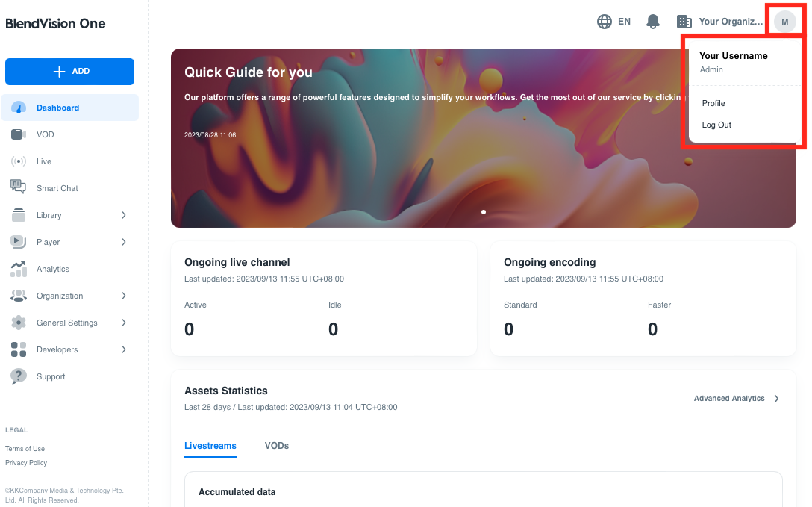Viewport: 812px width, 507px height.
Task: Click the Support question mark icon
Action: click(19, 376)
